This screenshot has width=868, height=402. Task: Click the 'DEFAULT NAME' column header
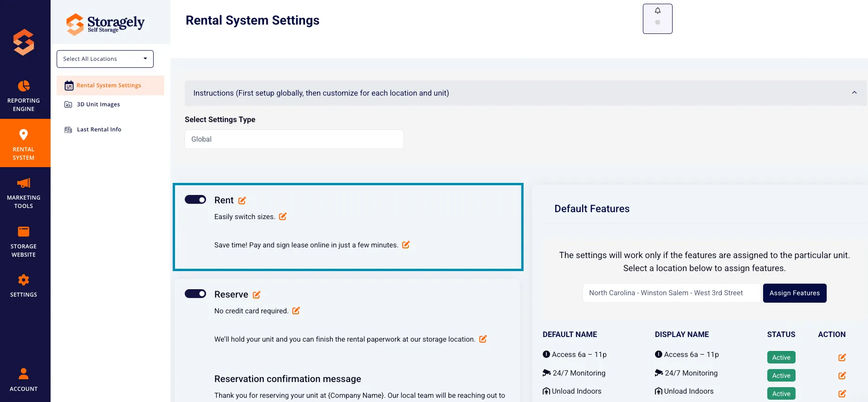point(570,334)
